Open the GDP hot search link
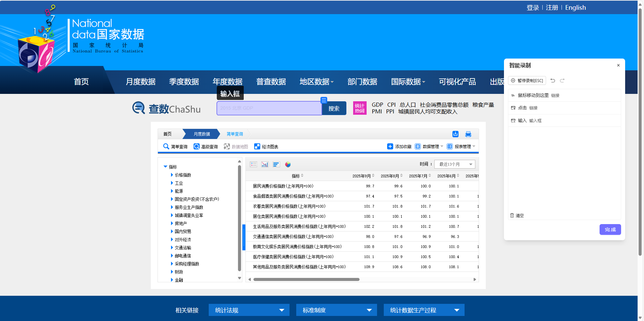This screenshot has height=321, width=644. click(377, 105)
